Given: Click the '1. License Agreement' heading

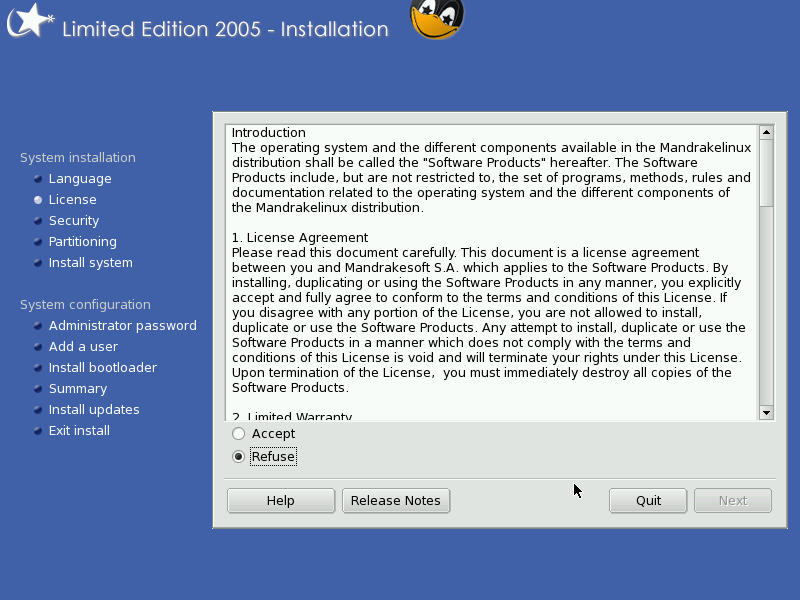Looking at the screenshot, I should (x=300, y=238).
